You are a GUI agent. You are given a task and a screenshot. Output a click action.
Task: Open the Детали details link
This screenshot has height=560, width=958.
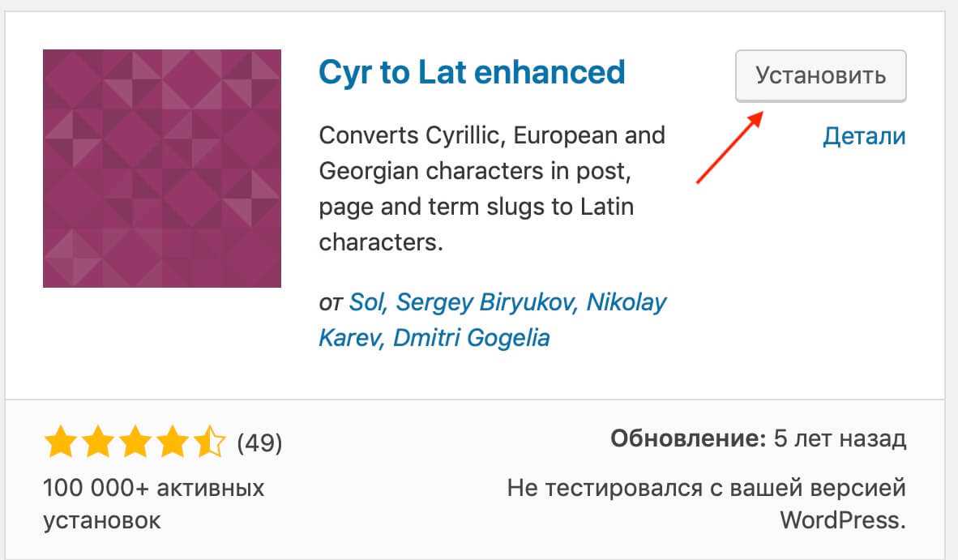click(x=864, y=135)
